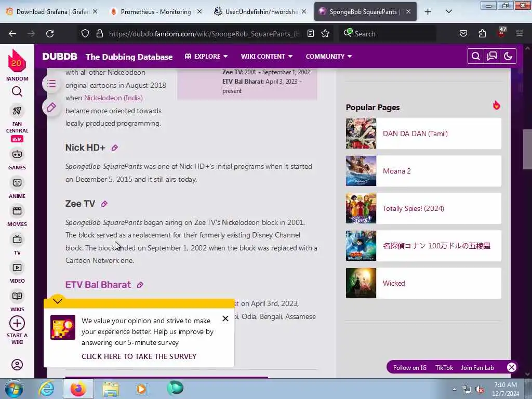Open the extension badge showing 47

click(x=501, y=33)
